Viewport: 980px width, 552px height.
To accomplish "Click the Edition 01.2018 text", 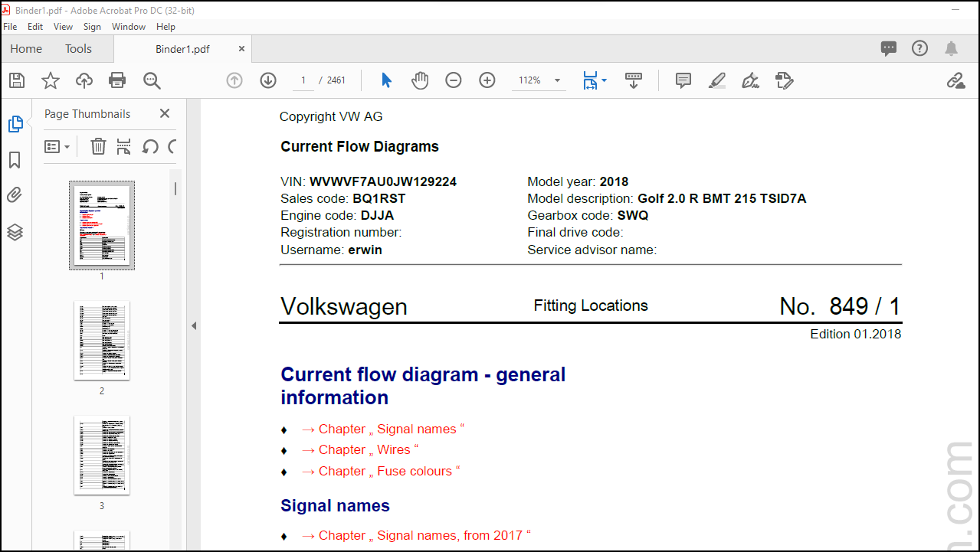I will (x=855, y=334).
